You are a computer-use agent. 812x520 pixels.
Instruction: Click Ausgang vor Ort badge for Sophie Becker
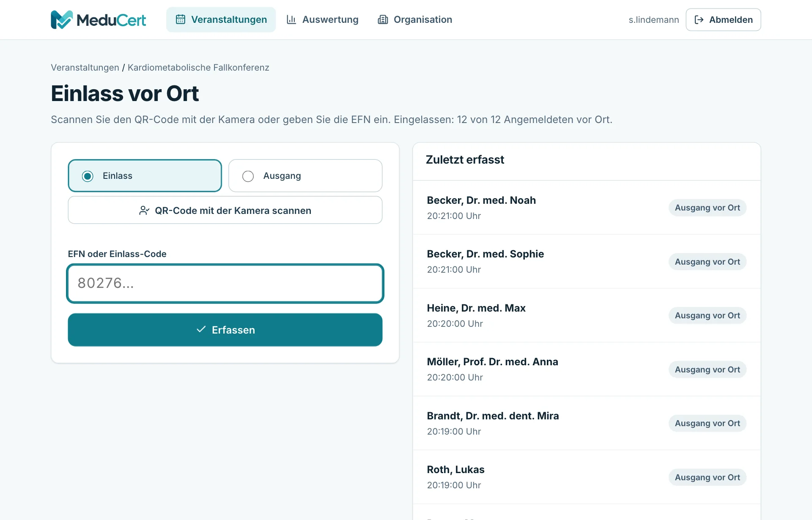point(707,262)
